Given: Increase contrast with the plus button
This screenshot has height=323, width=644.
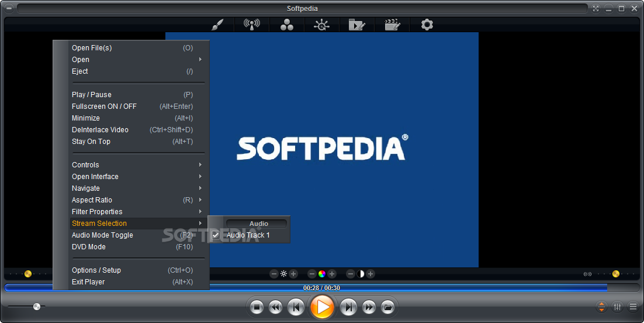Looking at the screenshot, I should [x=371, y=274].
